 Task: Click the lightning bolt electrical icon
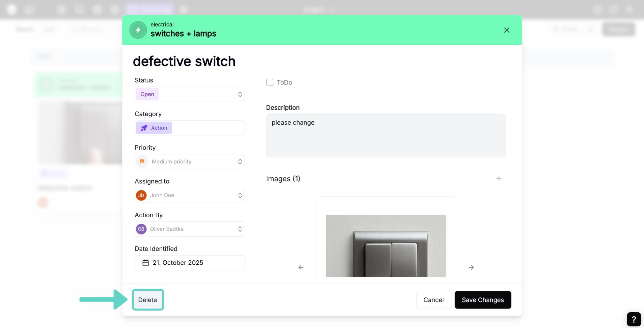coord(138,30)
